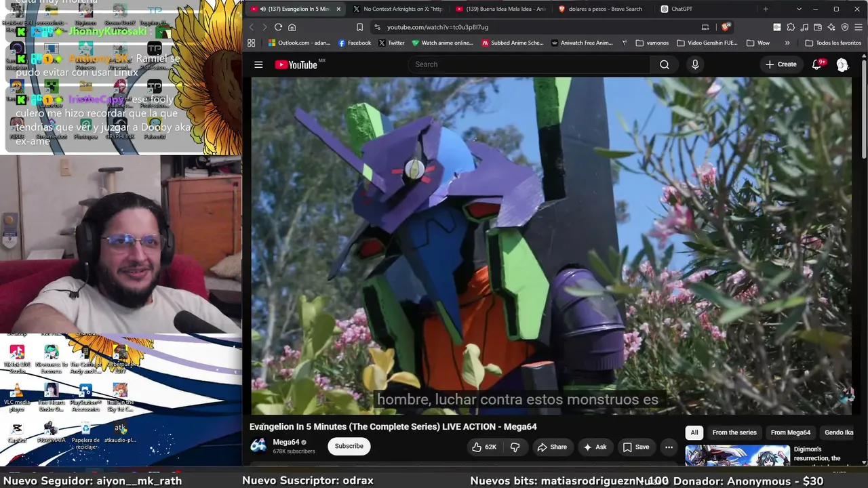Select the From Mega64 chip
This screenshot has width=868, height=488.
click(791, 432)
